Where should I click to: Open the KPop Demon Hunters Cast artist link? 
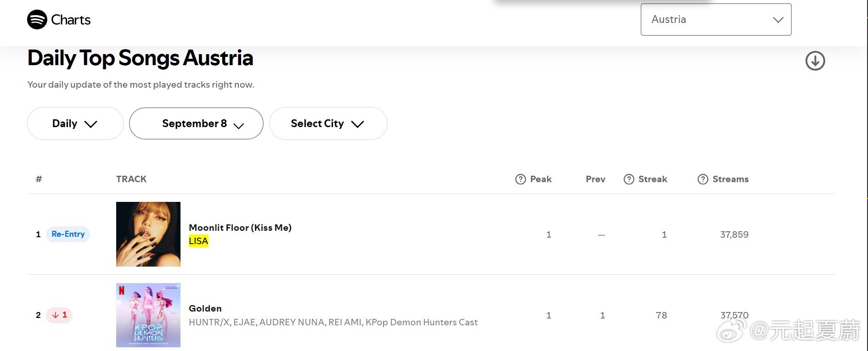point(422,322)
